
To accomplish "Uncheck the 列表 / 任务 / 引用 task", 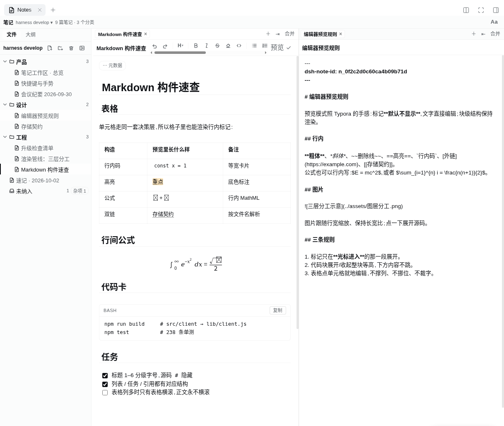I will click(105, 384).
